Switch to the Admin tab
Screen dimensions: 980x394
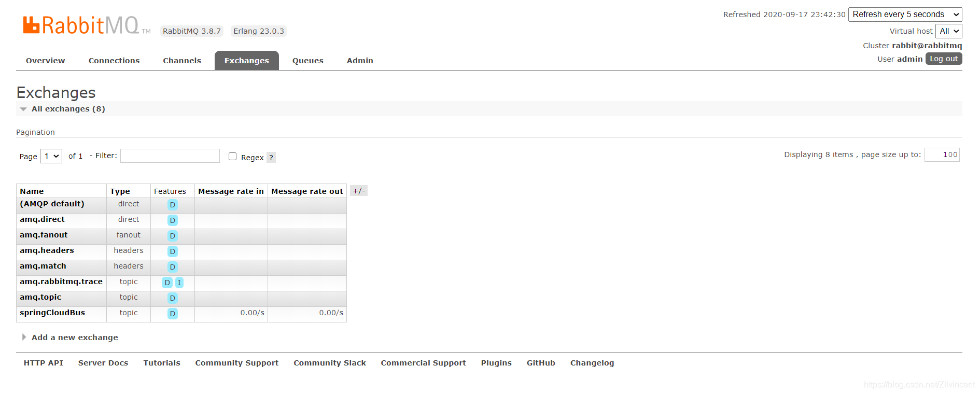tap(360, 61)
